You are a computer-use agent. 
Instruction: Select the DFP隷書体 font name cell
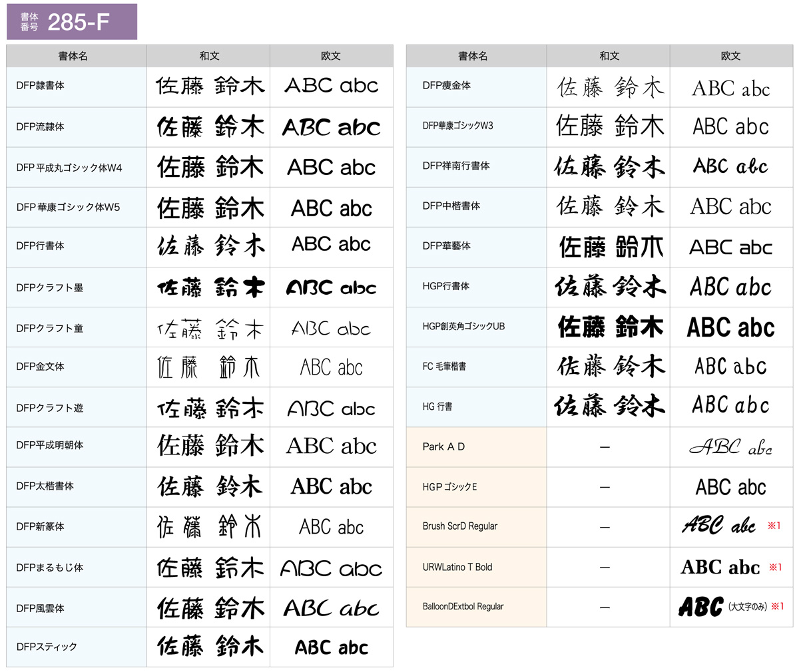click(x=41, y=86)
